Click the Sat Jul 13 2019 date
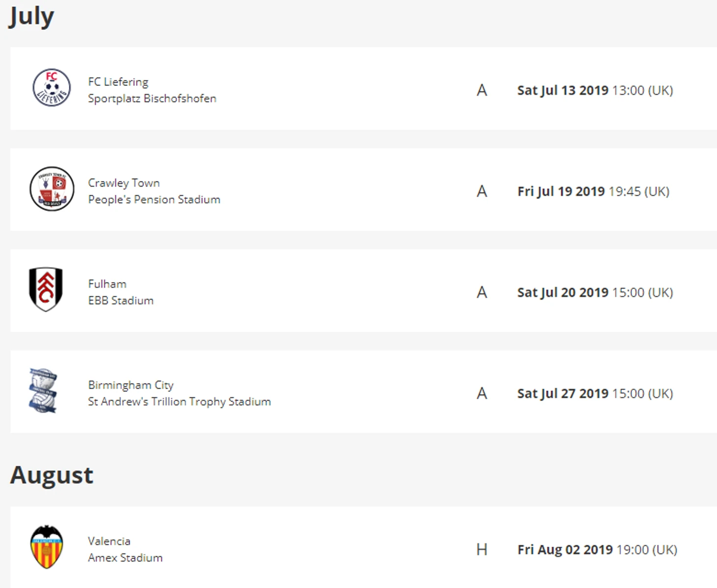The image size is (717, 588). point(562,90)
